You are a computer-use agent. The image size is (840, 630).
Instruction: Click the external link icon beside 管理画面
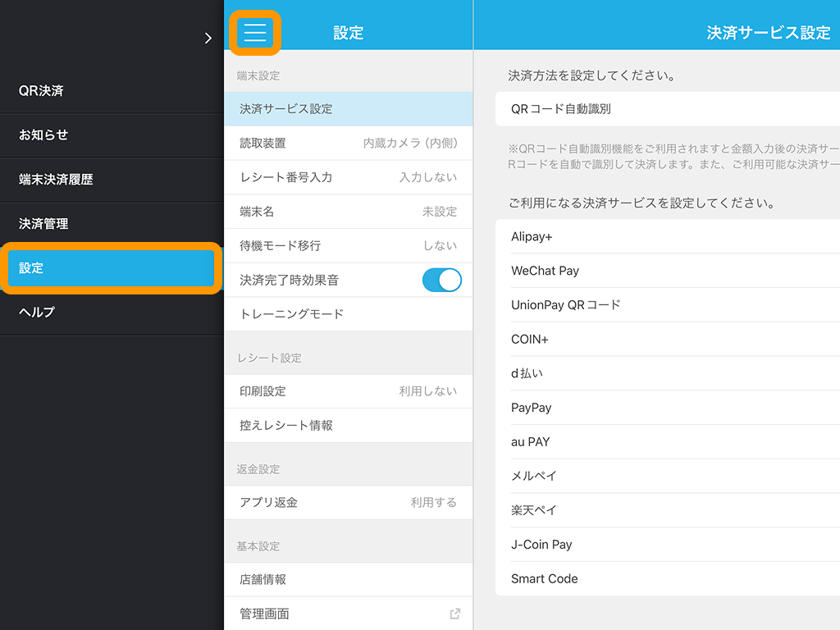coord(455,614)
